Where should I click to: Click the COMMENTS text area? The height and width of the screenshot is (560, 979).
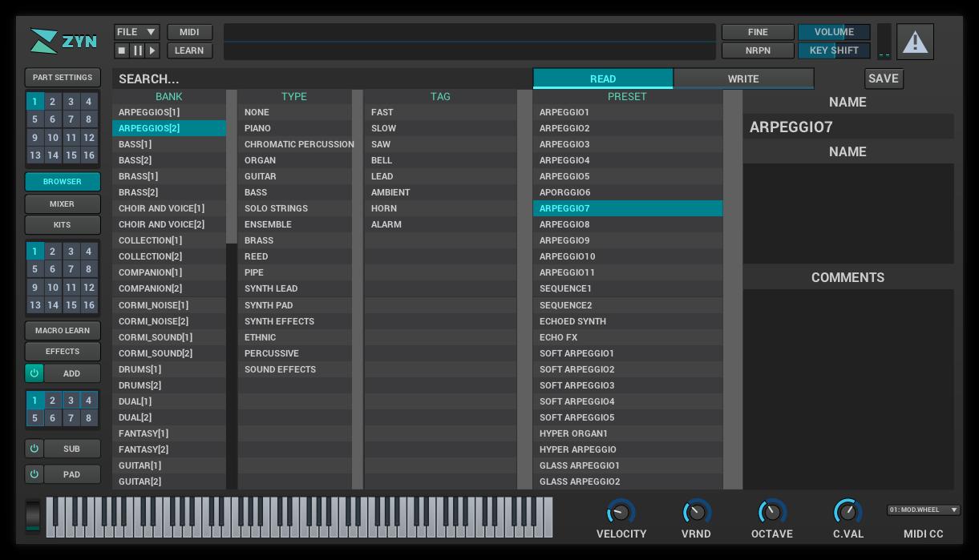click(x=848, y=389)
